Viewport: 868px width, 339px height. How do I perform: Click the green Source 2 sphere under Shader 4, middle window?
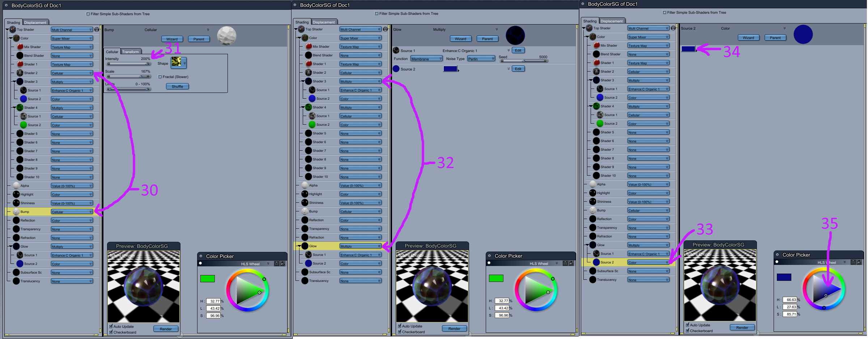[x=312, y=125]
